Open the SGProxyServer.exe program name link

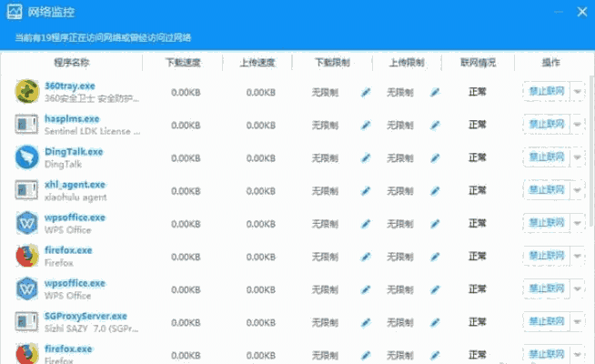86,316
